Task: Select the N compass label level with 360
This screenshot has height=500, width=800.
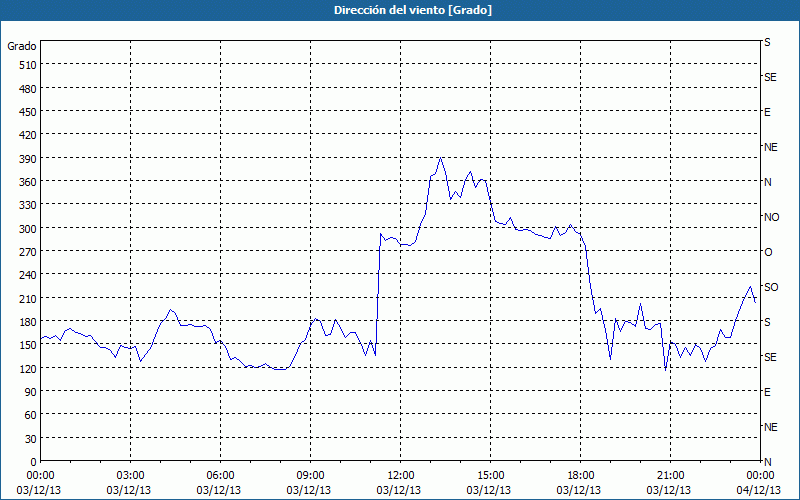Action: (x=768, y=182)
